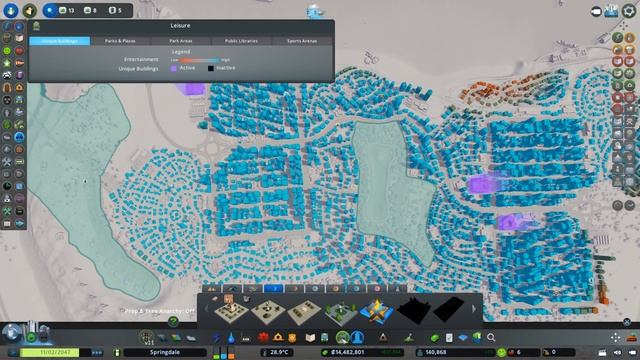
Task: Open the Healthcare build menu
Action: (x=263, y=338)
